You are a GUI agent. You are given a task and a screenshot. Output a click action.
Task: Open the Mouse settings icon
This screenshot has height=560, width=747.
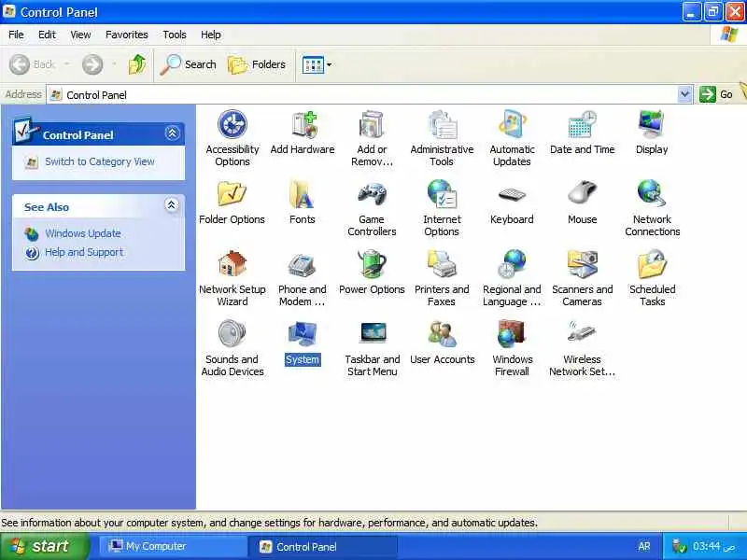[x=582, y=202]
